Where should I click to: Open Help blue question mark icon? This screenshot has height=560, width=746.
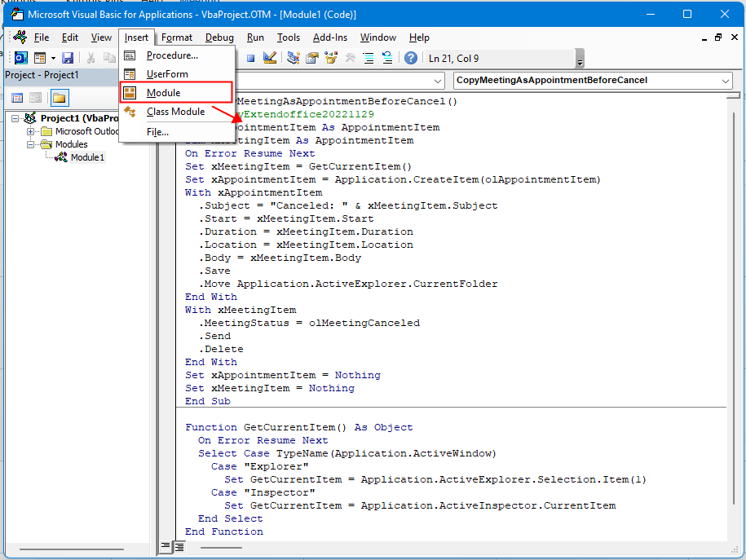pyautogui.click(x=411, y=58)
